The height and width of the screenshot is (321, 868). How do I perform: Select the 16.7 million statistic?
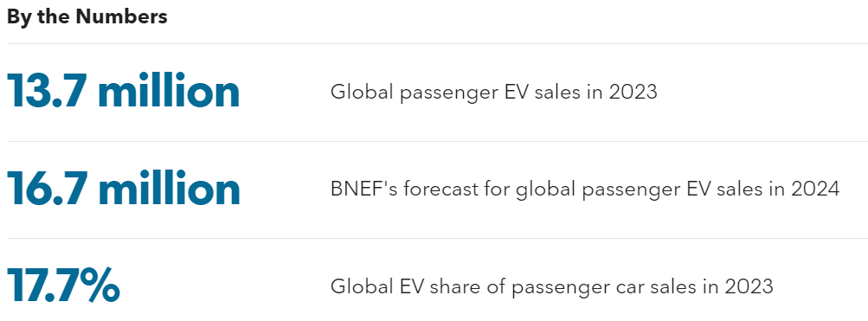coord(124,189)
